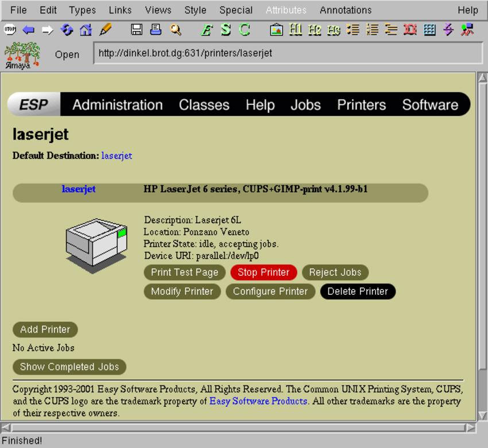
Task: Insert a table with the table icon
Action: coord(429,30)
